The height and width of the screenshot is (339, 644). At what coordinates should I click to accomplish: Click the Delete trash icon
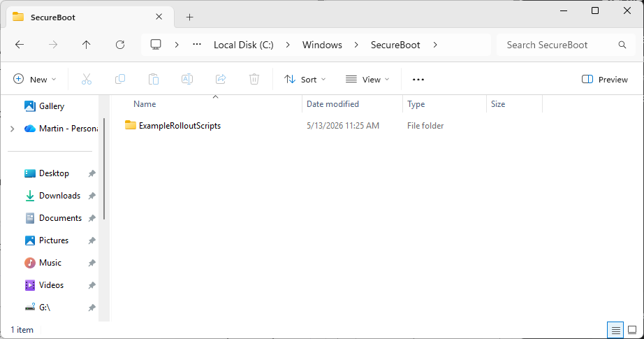click(x=254, y=79)
